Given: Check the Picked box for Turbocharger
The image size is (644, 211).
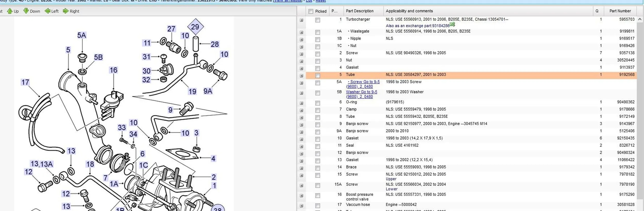Looking at the screenshot, I should (x=318, y=20).
